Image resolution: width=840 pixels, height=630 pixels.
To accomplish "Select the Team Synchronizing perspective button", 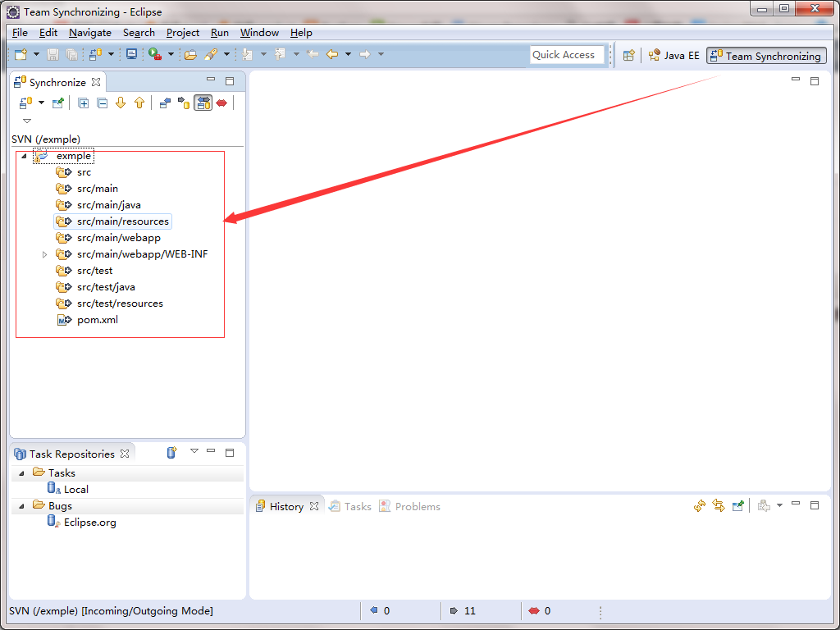I will coord(766,56).
